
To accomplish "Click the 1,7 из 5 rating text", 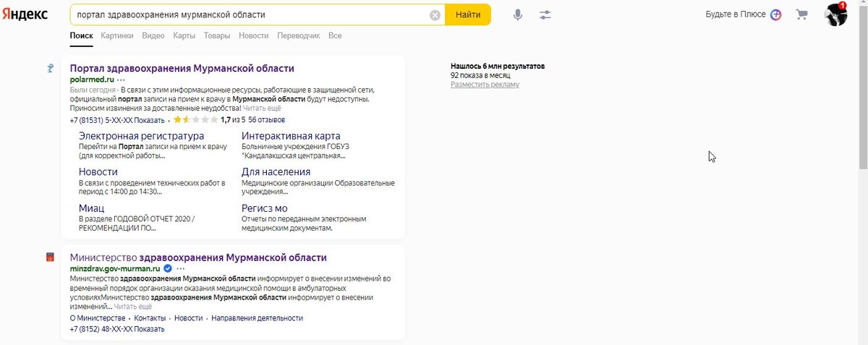I will click(x=233, y=119).
